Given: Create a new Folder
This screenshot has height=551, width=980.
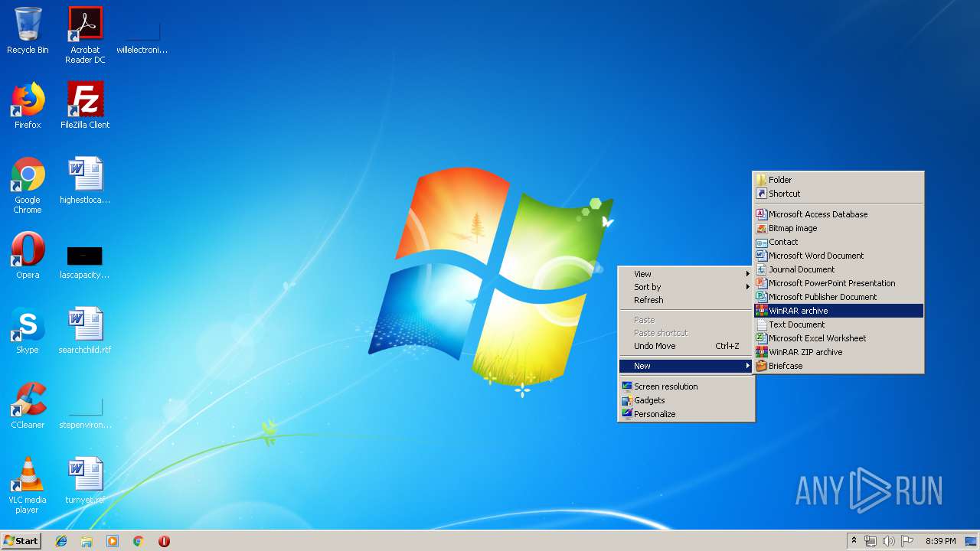Looking at the screenshot, I should [838, 180].
